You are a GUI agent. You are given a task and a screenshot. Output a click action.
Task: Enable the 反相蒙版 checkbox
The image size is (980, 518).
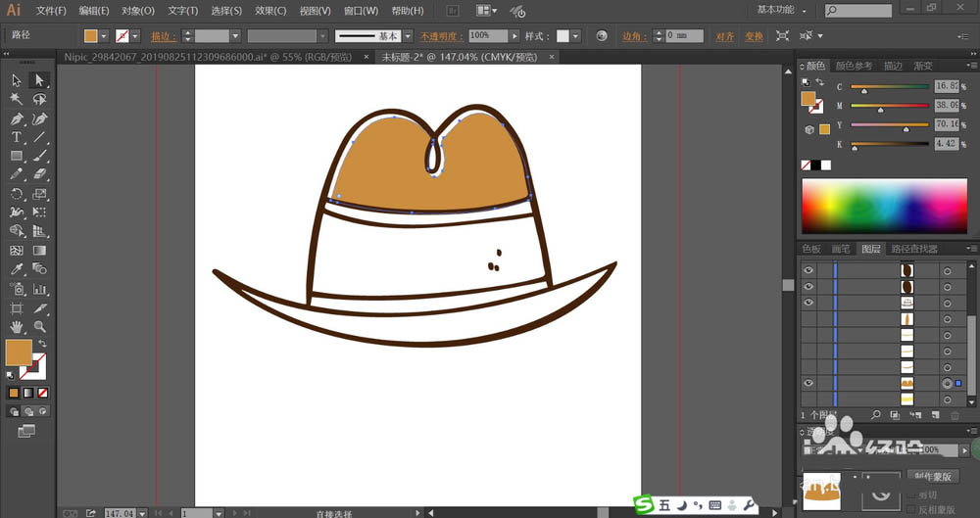pyautogui.click(x=908, y=509)
